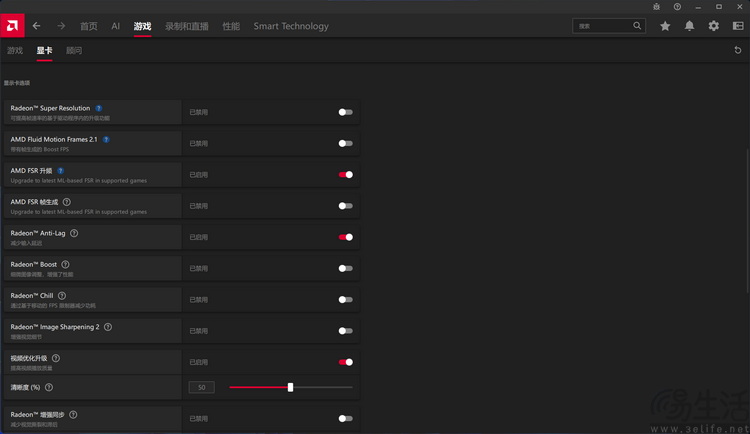The image size is (750, 434).
Task: Enable the Radeon Chill toggle
Action: tap(345, 300)
